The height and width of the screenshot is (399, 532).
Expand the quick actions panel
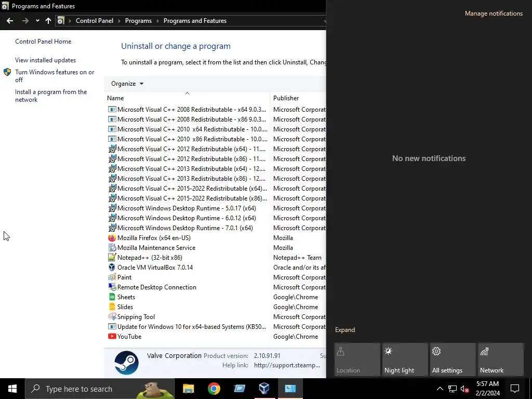click(x=345, y=330)
